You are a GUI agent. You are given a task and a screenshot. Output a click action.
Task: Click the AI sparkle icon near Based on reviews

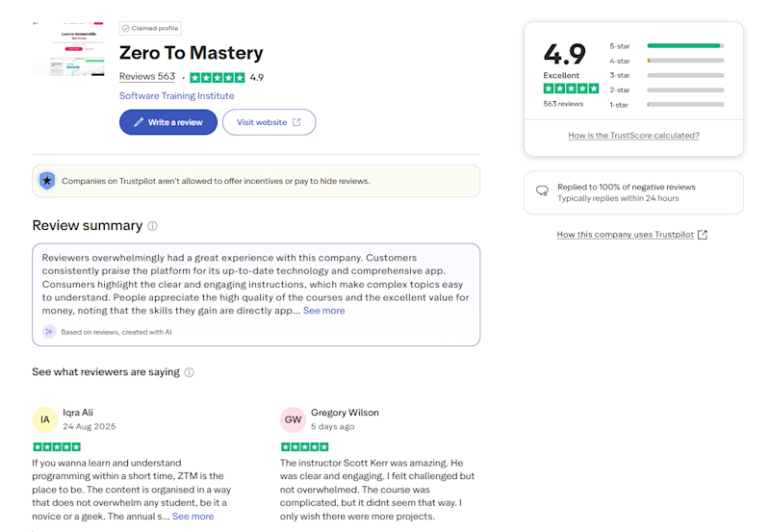(x=49, y=332)
